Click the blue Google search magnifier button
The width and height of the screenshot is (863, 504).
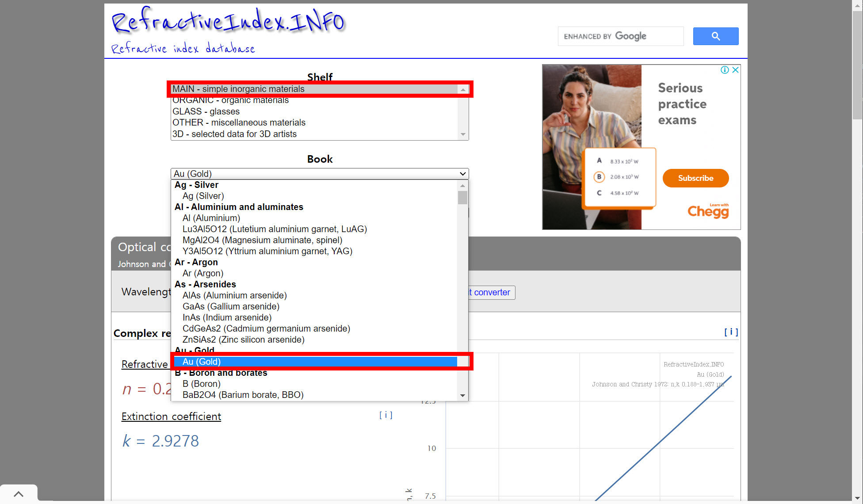[715, 36]
